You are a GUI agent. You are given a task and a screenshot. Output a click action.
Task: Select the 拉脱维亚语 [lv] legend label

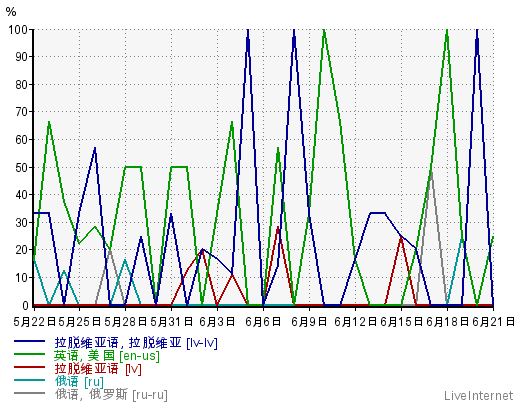(x=98, y=369)
